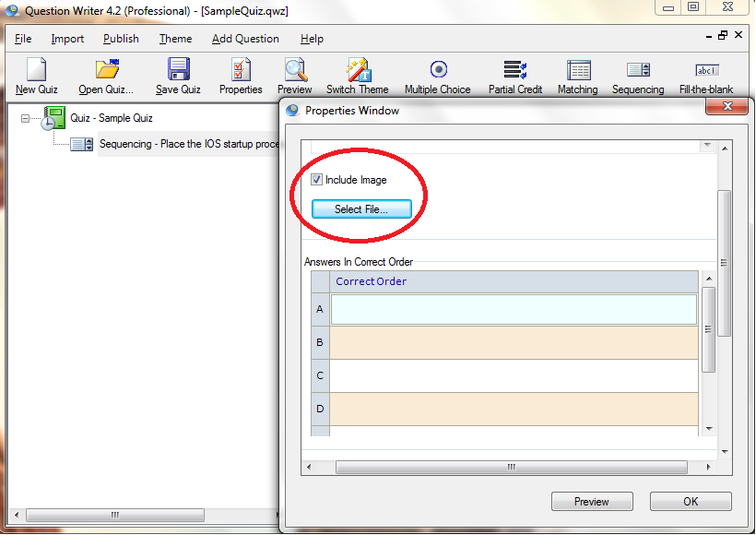
Task: Click the answers table scroll-up arrow
Action: [x=709, y=279]
